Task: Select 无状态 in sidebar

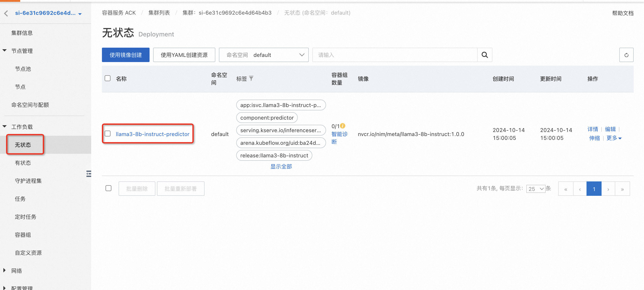Action: pyautogui.click(x=23, y=145)
